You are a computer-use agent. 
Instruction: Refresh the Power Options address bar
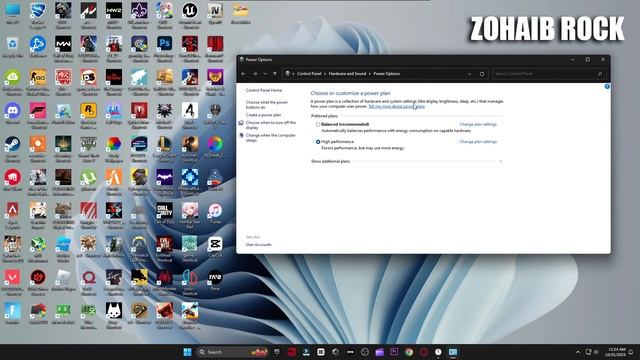click(482, 74)
